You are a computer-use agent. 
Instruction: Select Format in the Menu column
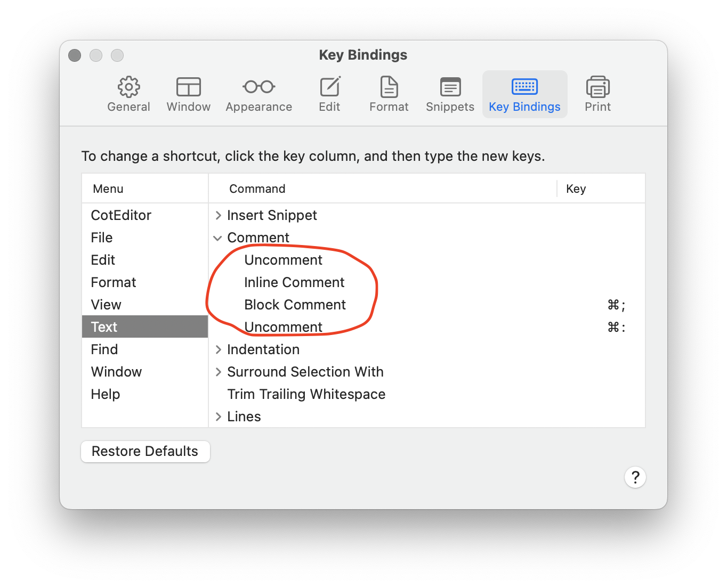[x=114, y=282]
